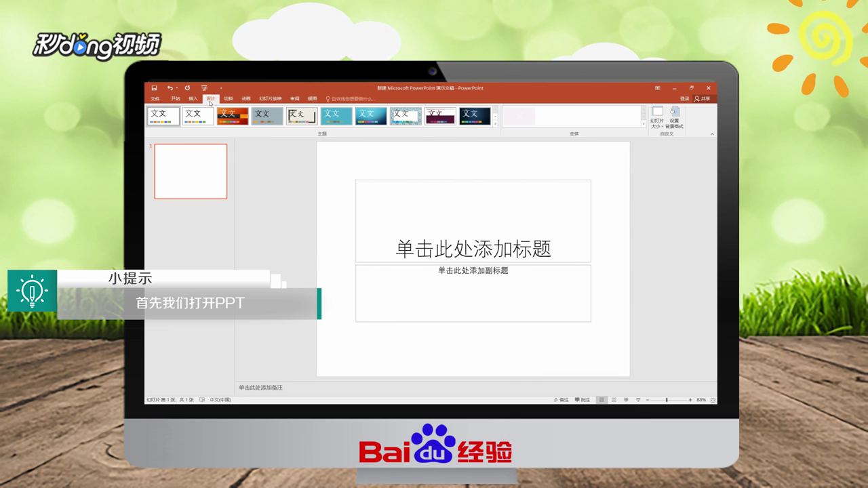Click the Save icon in quick access toolbar
Screen dimensions: 868x488
pyautogui.click(x=155, y=88)
